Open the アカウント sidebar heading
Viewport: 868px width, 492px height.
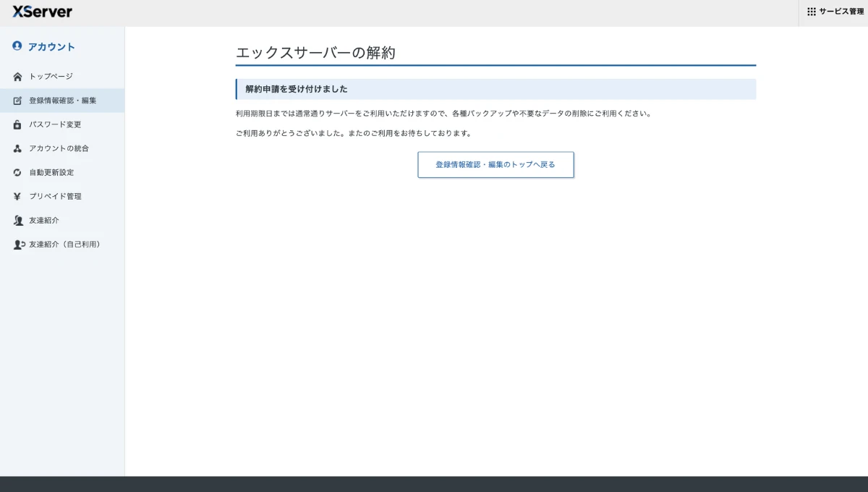(x=51, y=46)
